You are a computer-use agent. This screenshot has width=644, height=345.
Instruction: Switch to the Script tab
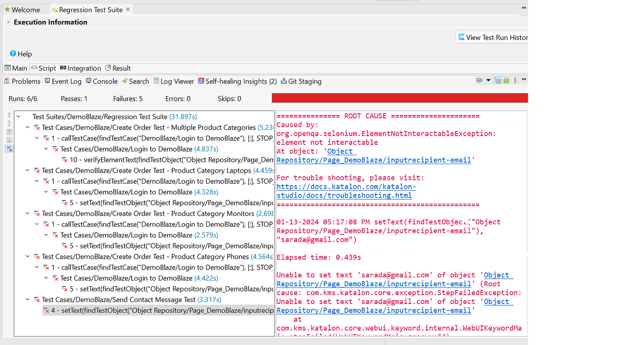tap(43, 68)
